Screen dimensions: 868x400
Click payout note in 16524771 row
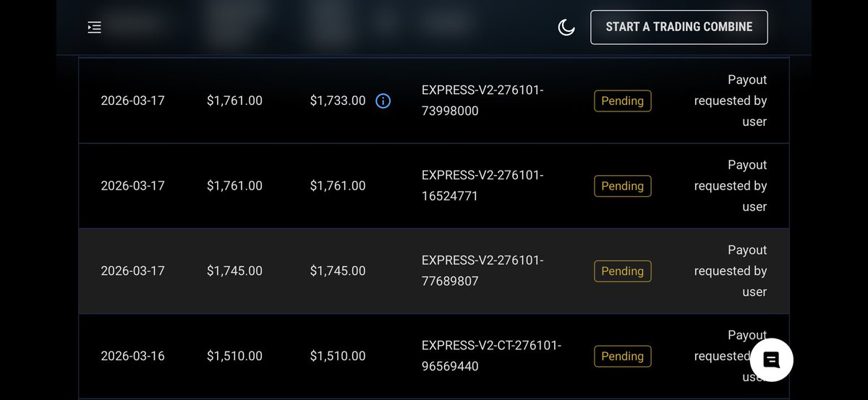click(x=731, y=186)
